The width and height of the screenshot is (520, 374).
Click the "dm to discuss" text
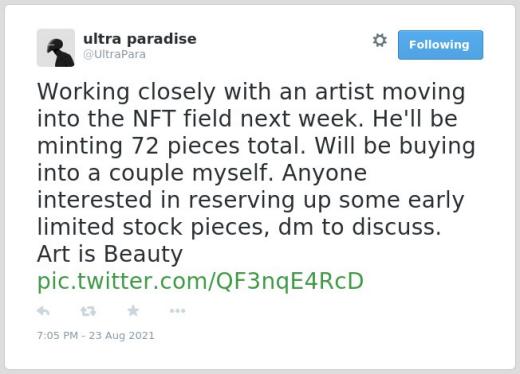pos(360,227)
